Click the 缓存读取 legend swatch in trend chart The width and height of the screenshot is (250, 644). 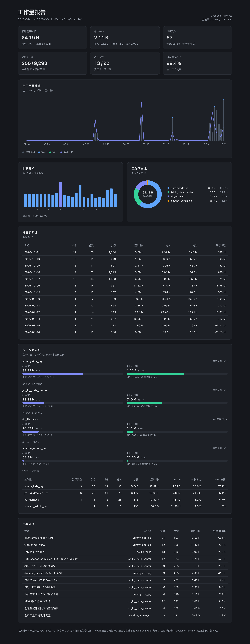click(23, 152)
